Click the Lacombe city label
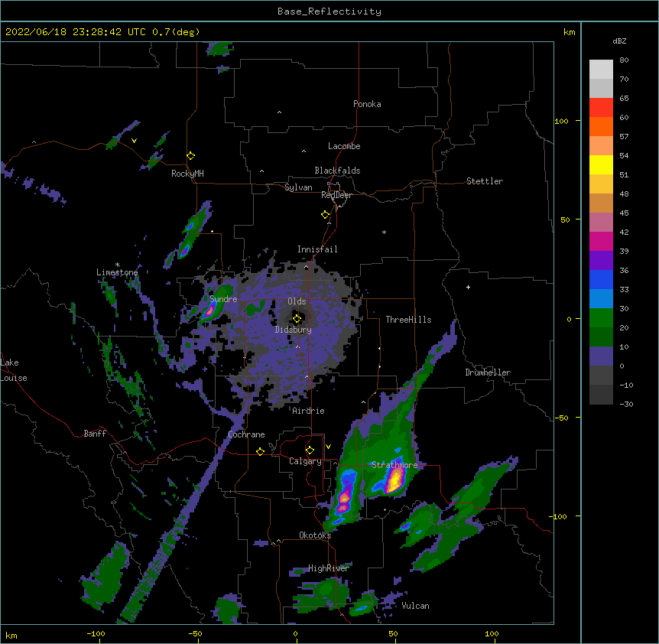Screen dimensions: 659x644 344,146
